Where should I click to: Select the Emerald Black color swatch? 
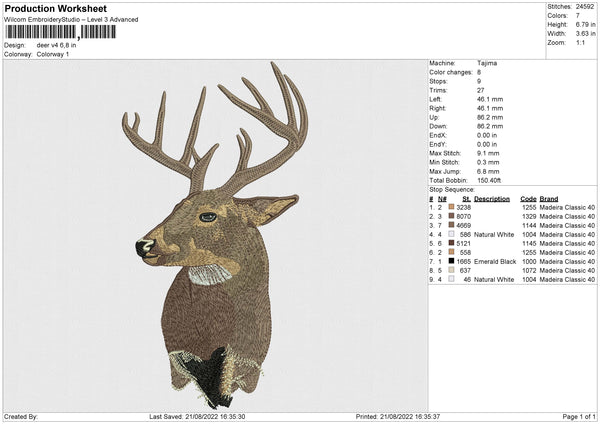pos(452,261)
